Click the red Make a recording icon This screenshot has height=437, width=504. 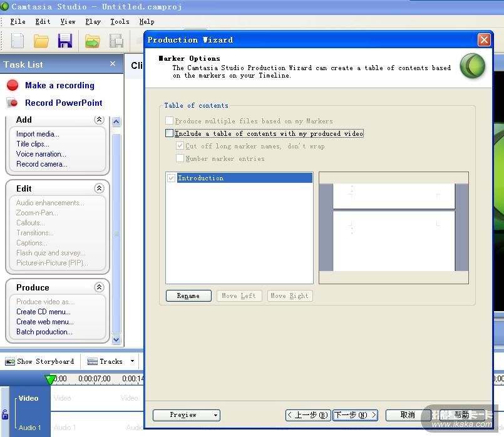click(13, 85)
